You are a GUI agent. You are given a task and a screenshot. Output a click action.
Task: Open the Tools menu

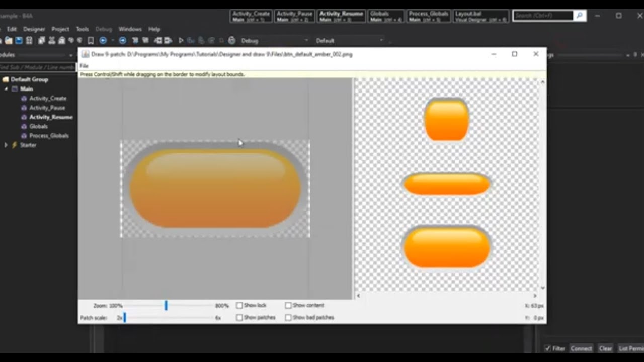83,29
